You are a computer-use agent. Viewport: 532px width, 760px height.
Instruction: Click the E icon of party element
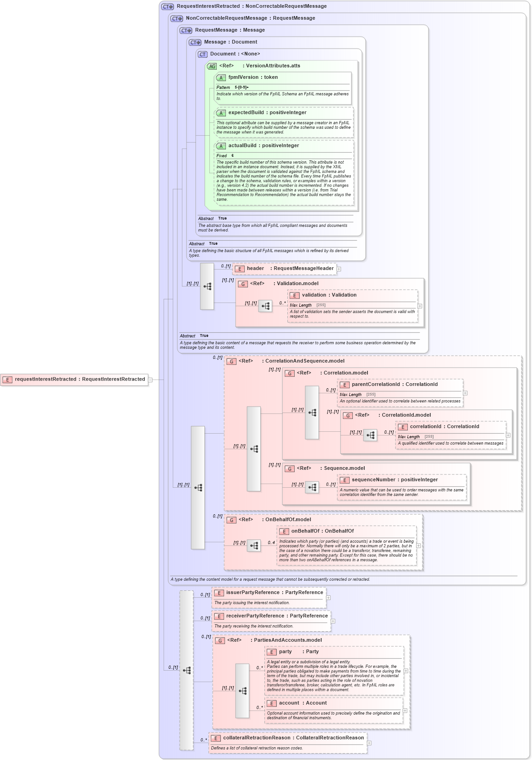272,652
